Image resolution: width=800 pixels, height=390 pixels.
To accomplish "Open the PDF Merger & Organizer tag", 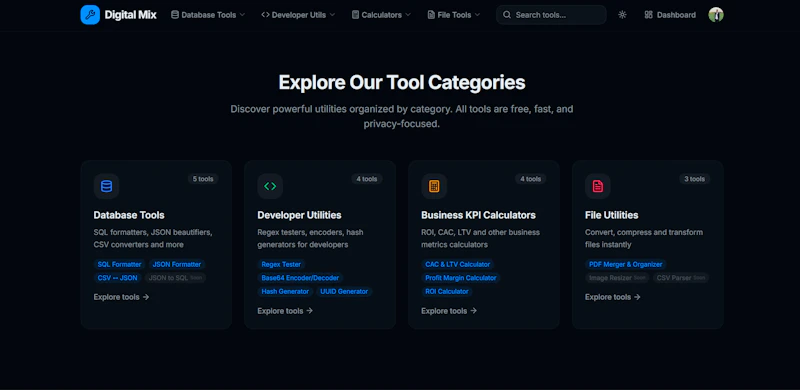I will click(x=626, y=264).
